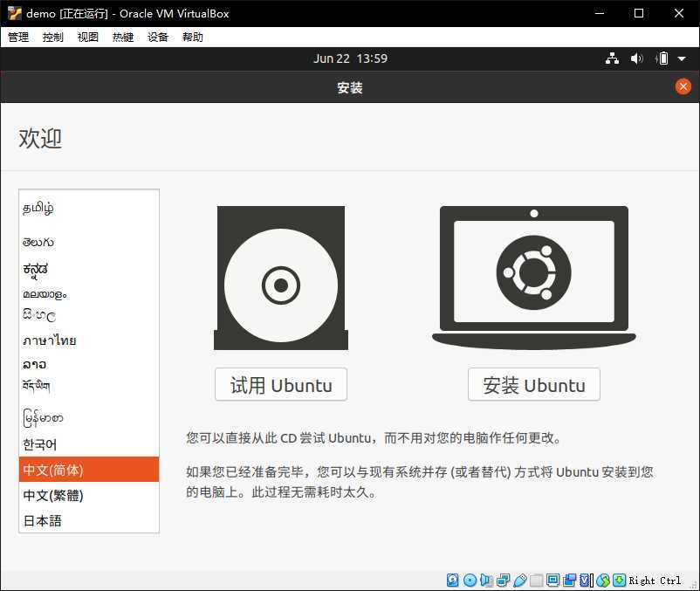Click the hard disk activity indicator
The height and width of the screenshot is (591, 700).
[452, 580]
